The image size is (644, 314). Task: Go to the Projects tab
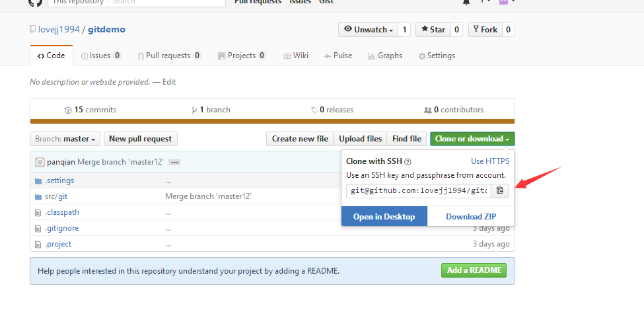(x=242, y=56)
